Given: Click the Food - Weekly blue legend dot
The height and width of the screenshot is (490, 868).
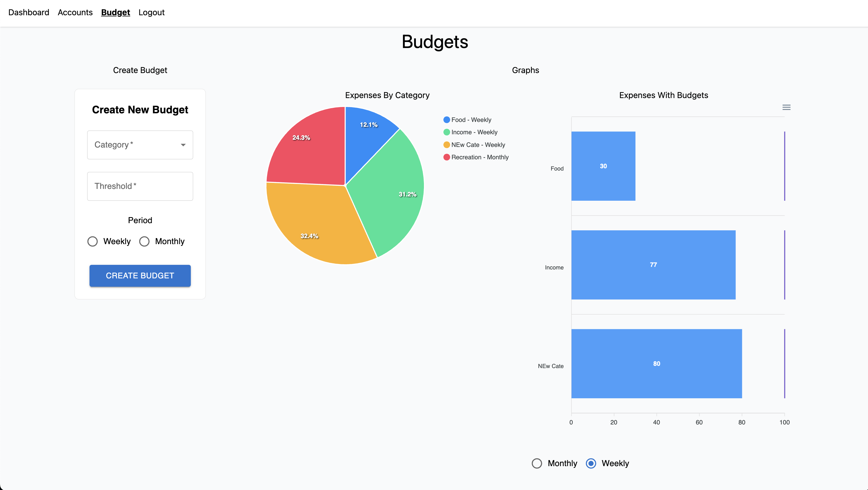Looking at the screenshot, I should pos(446,120).
